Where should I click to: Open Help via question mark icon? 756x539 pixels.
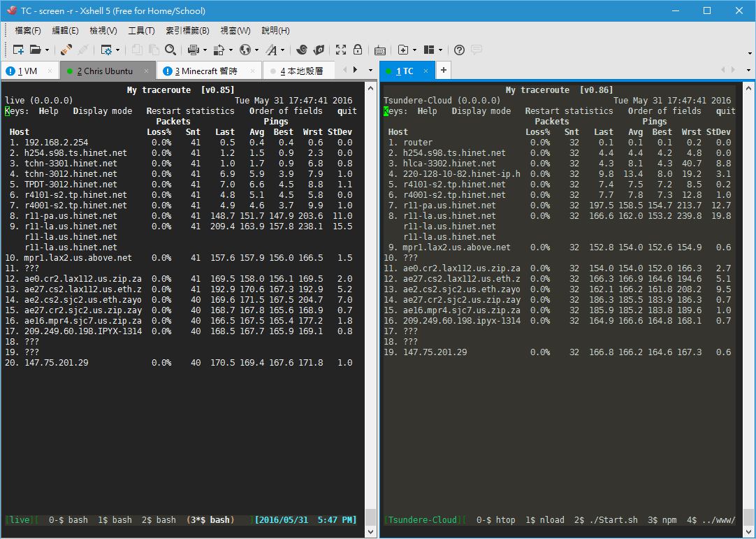459,50
